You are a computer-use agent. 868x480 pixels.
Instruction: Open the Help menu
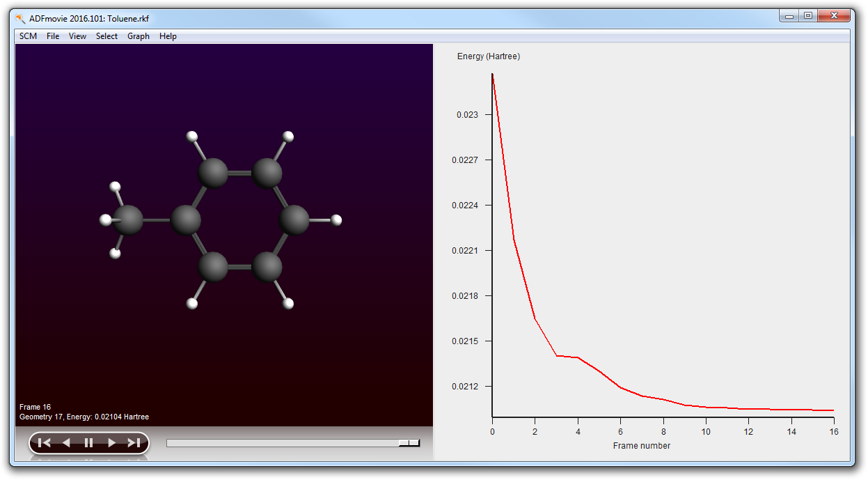[168, 36]
